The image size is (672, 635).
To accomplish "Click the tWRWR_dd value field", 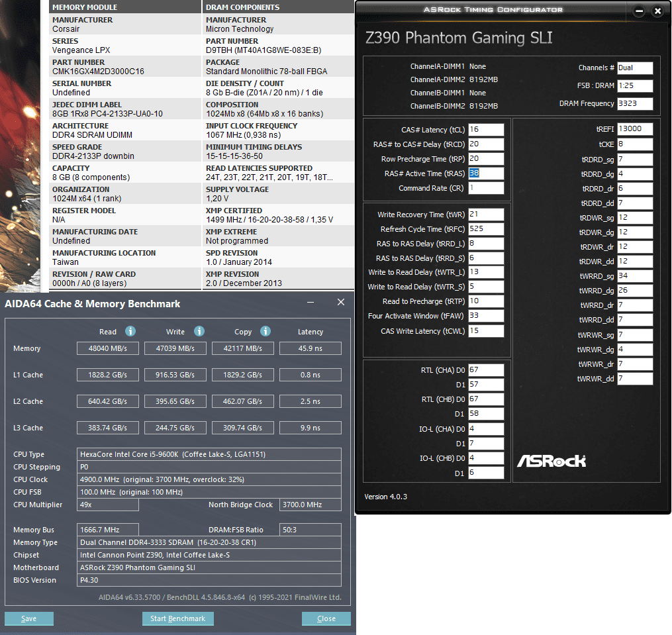I will pos(635,379).
